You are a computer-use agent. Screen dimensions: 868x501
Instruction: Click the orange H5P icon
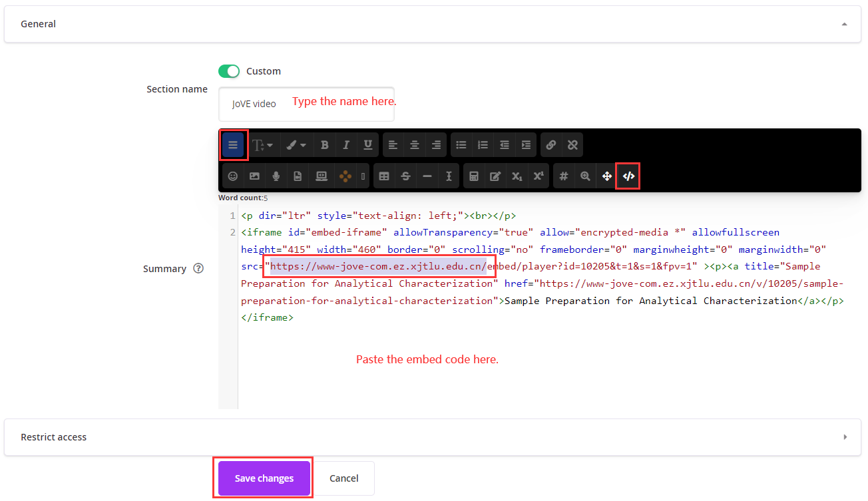[345, 176]
